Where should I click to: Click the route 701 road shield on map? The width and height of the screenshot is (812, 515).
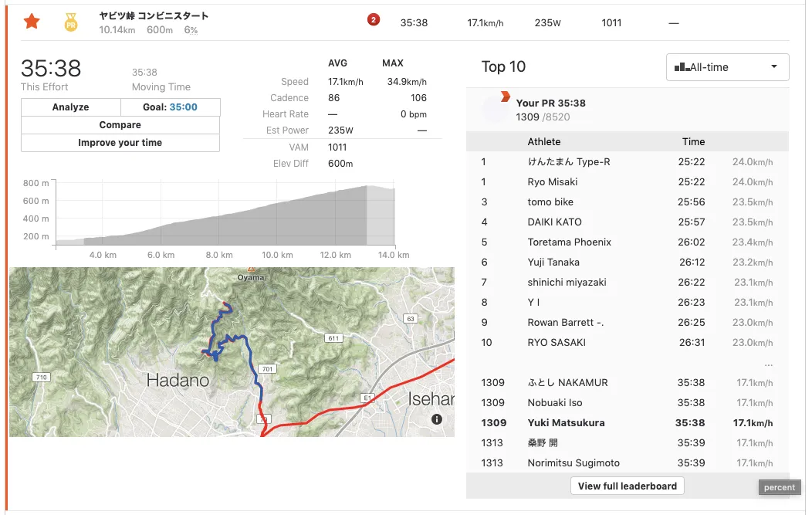click(x=266, y=368)
